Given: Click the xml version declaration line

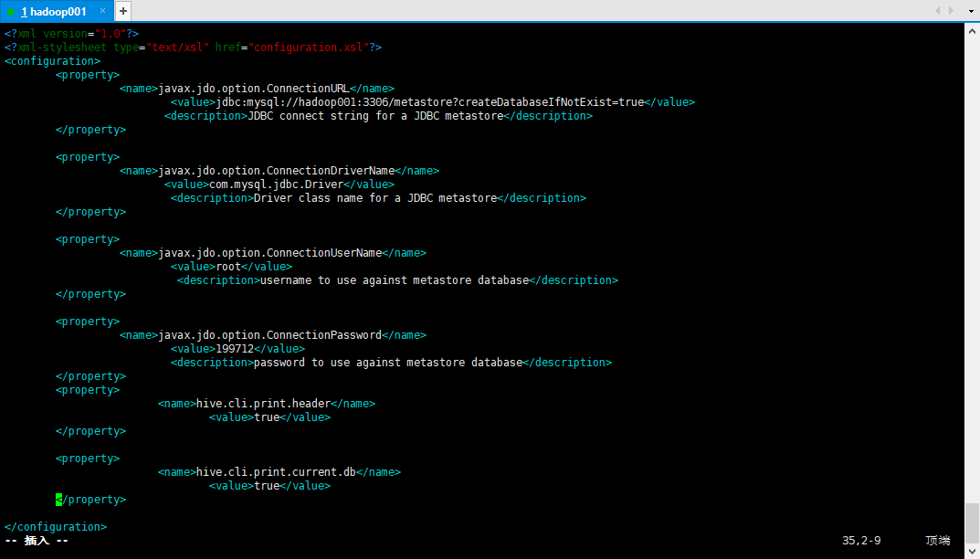Looking at the screenshot, I should click(71, 34).
